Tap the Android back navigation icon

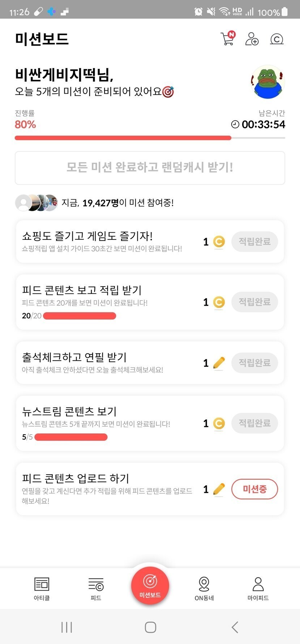(235, 627)
